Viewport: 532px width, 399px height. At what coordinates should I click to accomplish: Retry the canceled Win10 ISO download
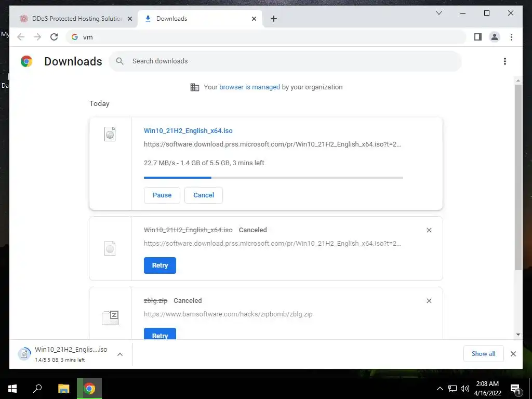coord(160,265)
